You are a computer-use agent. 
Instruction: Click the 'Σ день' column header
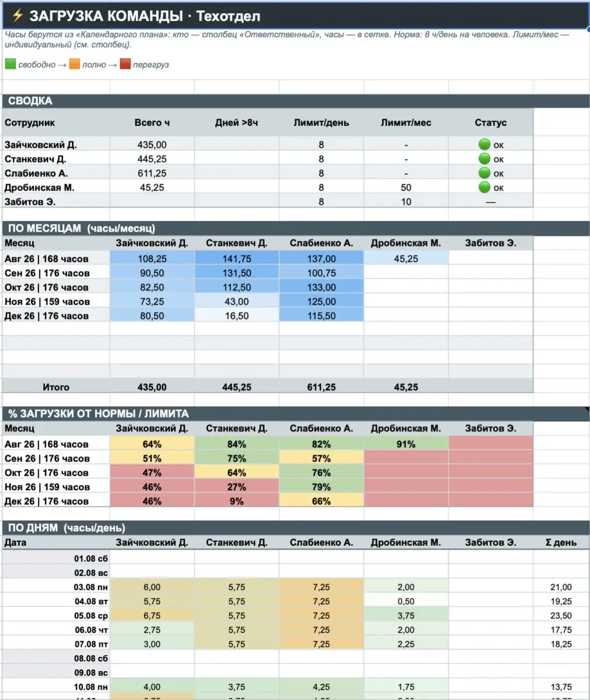[561, 542]
